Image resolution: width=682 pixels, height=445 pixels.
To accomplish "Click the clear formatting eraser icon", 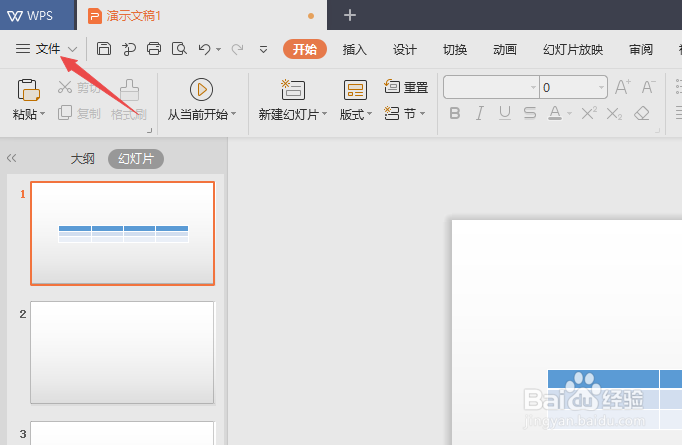I will 642,114.
